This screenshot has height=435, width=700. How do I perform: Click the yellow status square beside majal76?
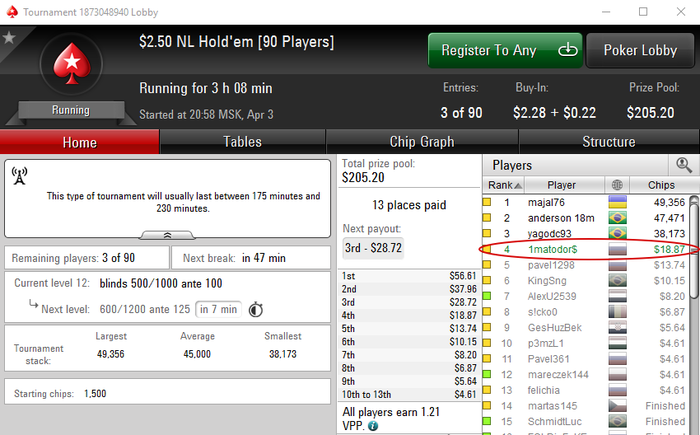click(x=487, y=202)
